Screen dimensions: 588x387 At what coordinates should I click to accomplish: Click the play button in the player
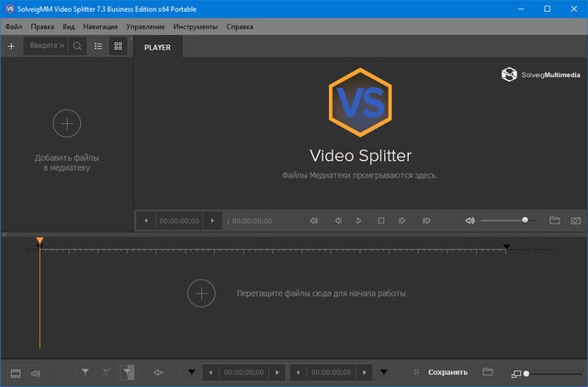coord(358,221)
